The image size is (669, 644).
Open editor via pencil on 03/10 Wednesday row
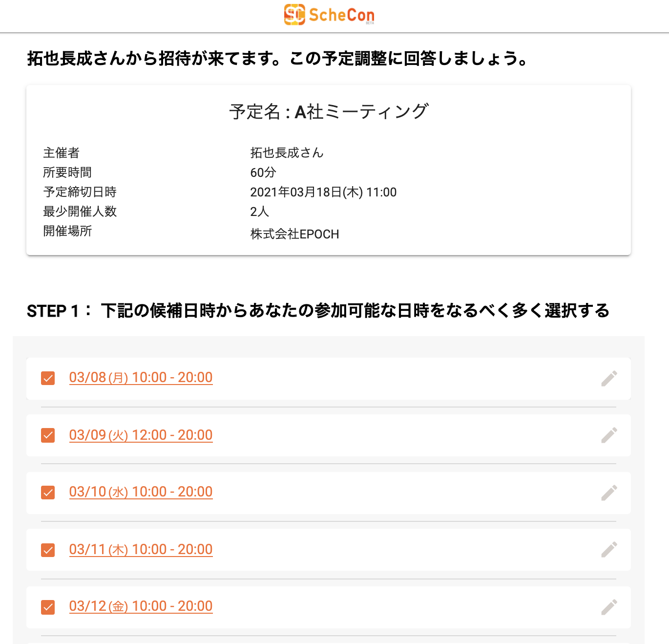click(609, 493)
